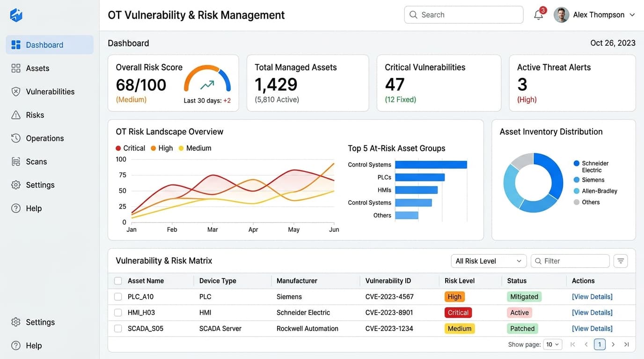Click the app logo icon
Image resolution: width=644 pixels, height=359 pixels.
click(x=16, y=15)
